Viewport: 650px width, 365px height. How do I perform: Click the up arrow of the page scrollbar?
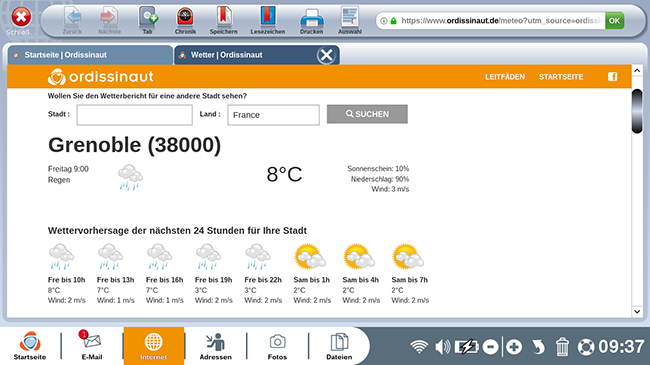[637, 71]
